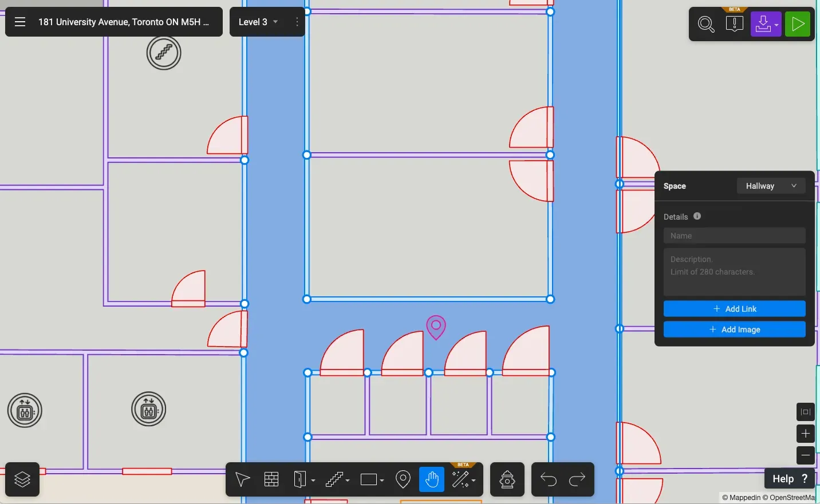
Task: Select the right elevator icon on map
Action: pyautogui.click(x=149, y=410)
